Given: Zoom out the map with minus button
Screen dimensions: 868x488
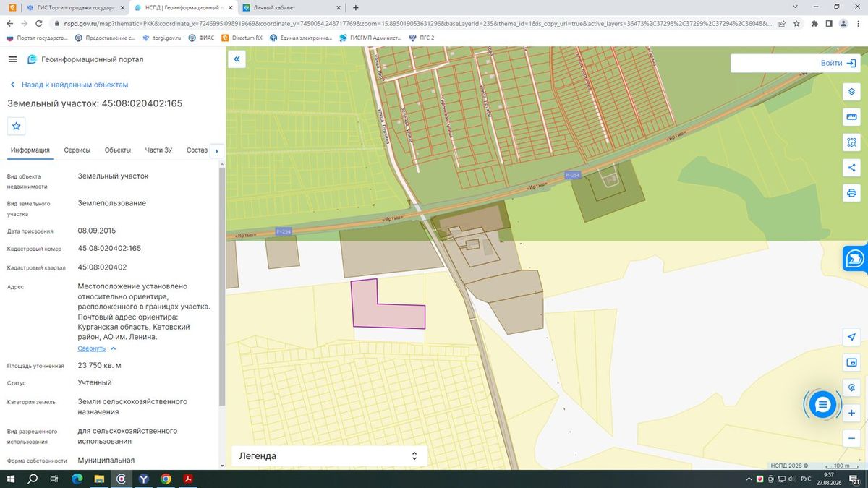Looking at the screenshot, I should [x=851, y=439].
